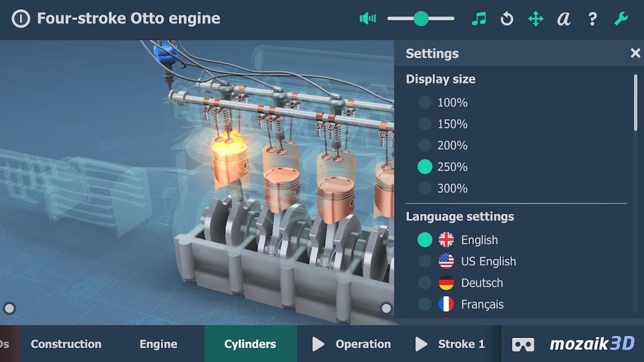Play the Operation animation
The width and height of the screenshot is (644, 362).
click(x=352, y=344)
